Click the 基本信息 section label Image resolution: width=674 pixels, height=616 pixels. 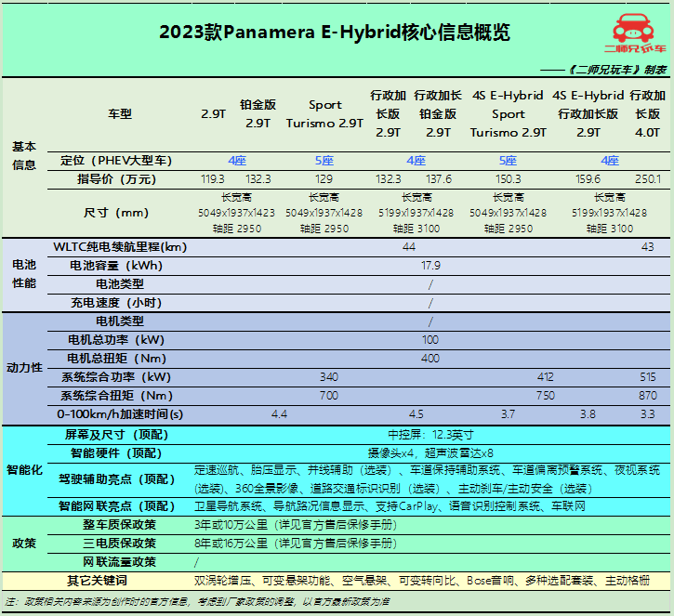[24, 155]
